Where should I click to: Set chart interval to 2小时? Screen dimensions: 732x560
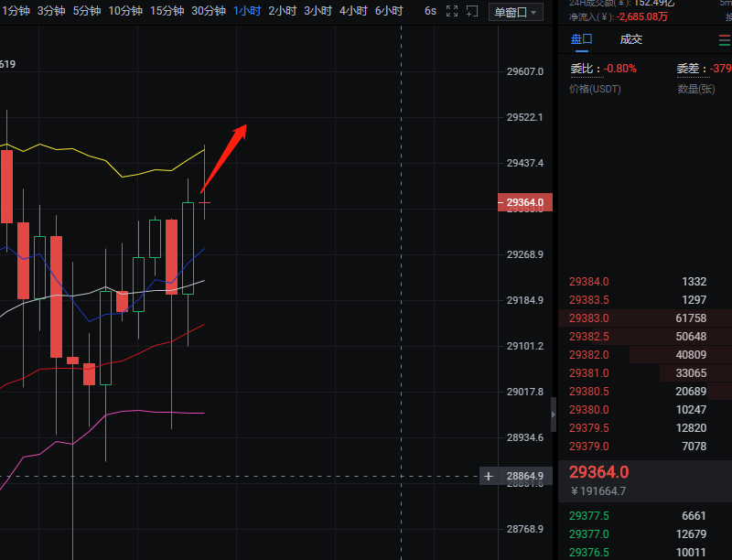283,11
